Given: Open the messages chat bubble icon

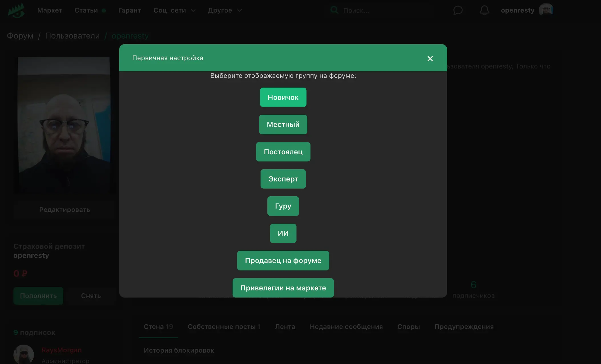Looking at the screenshot, I should (457, 11).
